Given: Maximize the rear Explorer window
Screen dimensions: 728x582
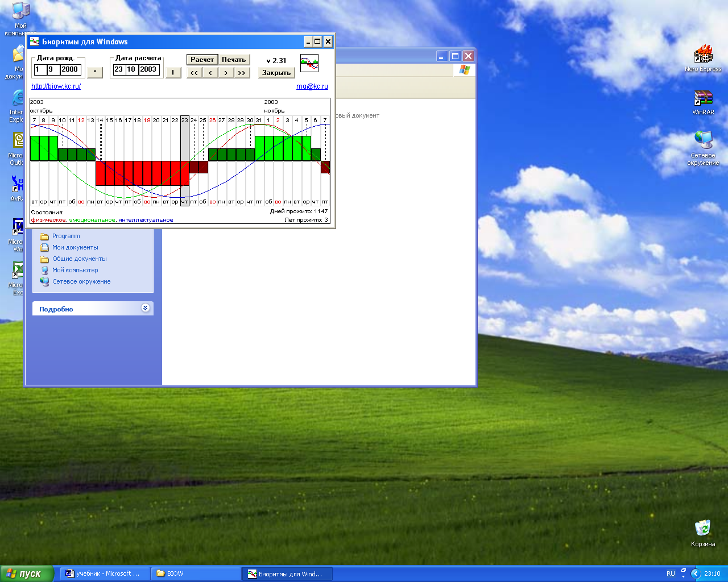Looking at the screenshot, I should point(455,56).
